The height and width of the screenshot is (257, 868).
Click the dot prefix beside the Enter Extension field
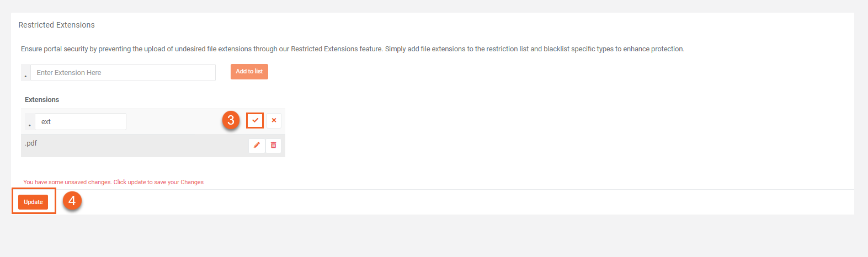pyautogui.click(x=25, y=73)
